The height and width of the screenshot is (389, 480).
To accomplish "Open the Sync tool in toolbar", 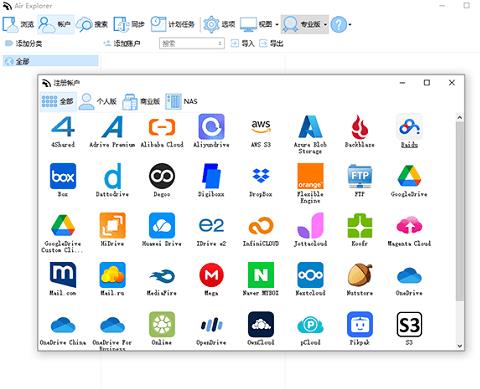I will click(129, 24).
